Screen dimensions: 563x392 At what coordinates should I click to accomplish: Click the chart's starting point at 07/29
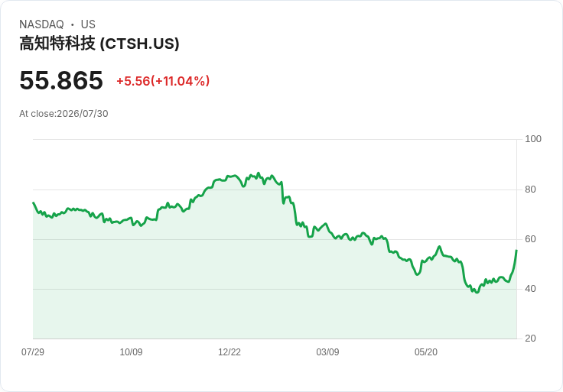(34, 202)
